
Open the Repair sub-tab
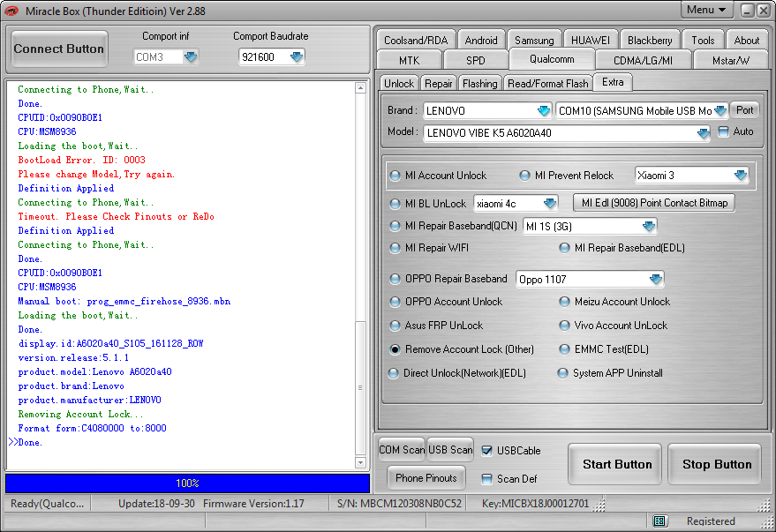439,83
